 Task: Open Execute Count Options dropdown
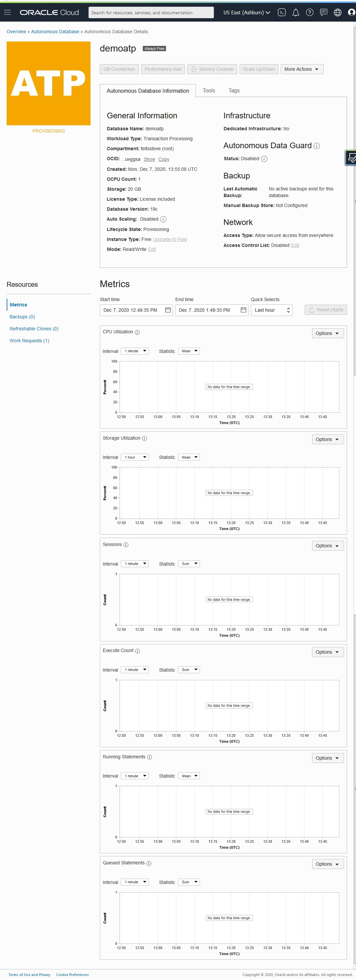pyautogui.click(x=327, y=652)
